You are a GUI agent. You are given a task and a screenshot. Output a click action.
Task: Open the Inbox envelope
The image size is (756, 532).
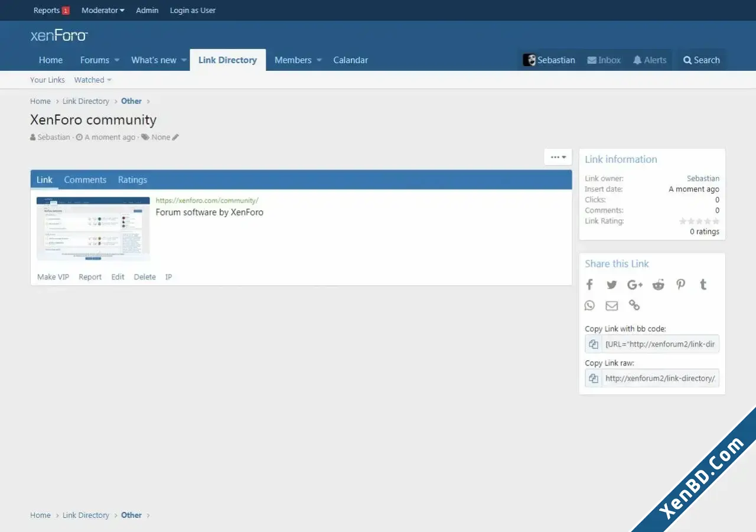coord(592,60)
